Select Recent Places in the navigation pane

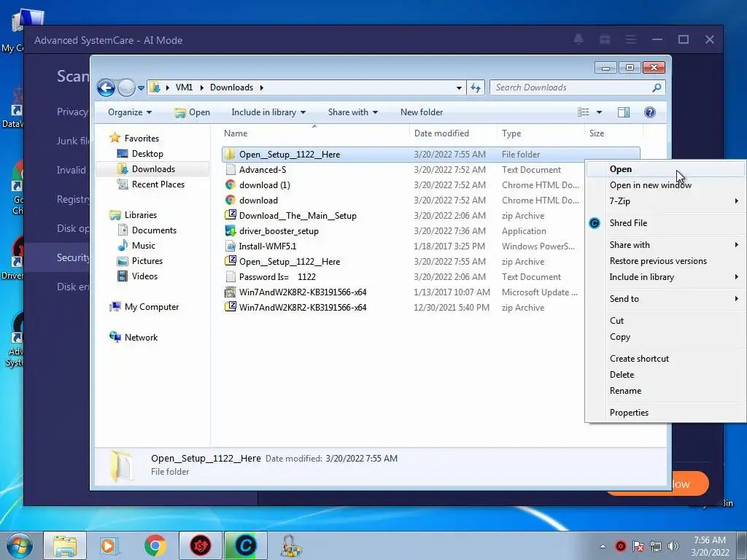click(158, 184)
